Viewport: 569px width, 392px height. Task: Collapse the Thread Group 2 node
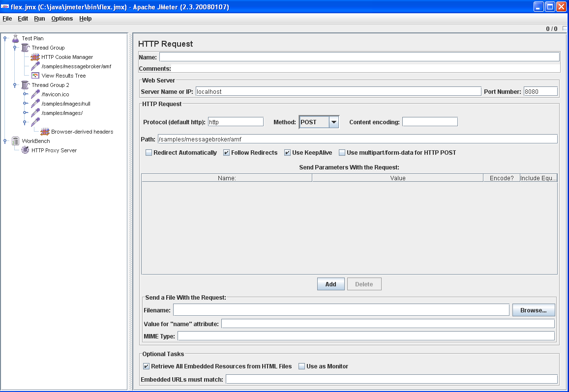[x=14, y=85]
